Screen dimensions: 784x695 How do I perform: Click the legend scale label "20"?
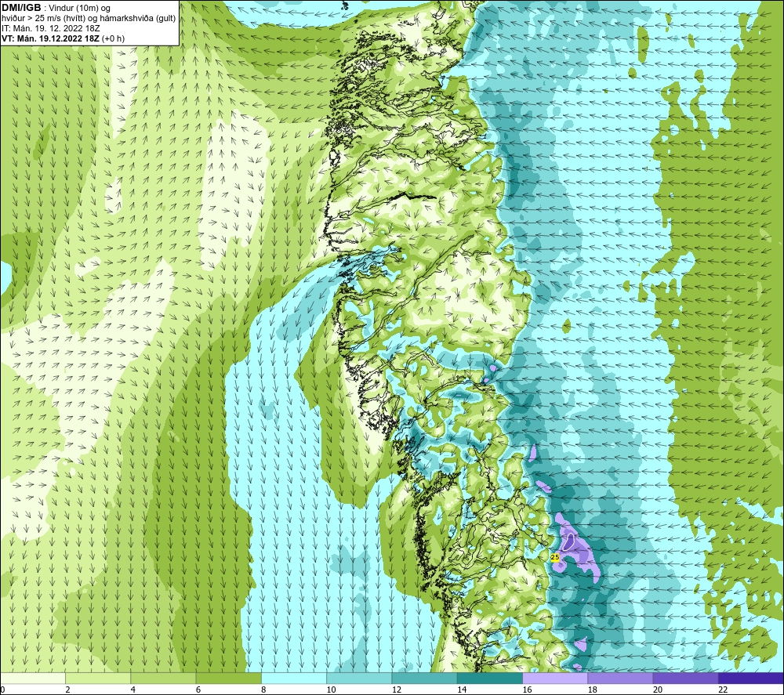coord(658,690)
